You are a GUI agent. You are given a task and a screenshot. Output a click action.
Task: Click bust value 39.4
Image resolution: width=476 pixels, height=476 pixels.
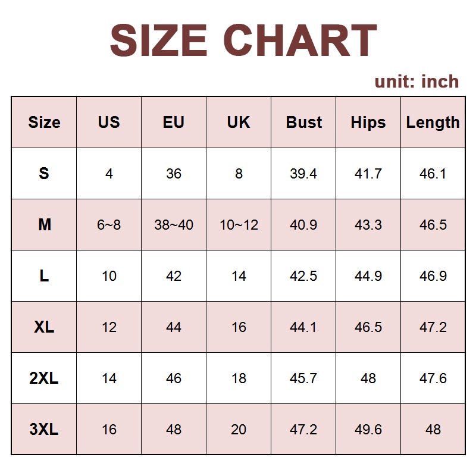303,174
